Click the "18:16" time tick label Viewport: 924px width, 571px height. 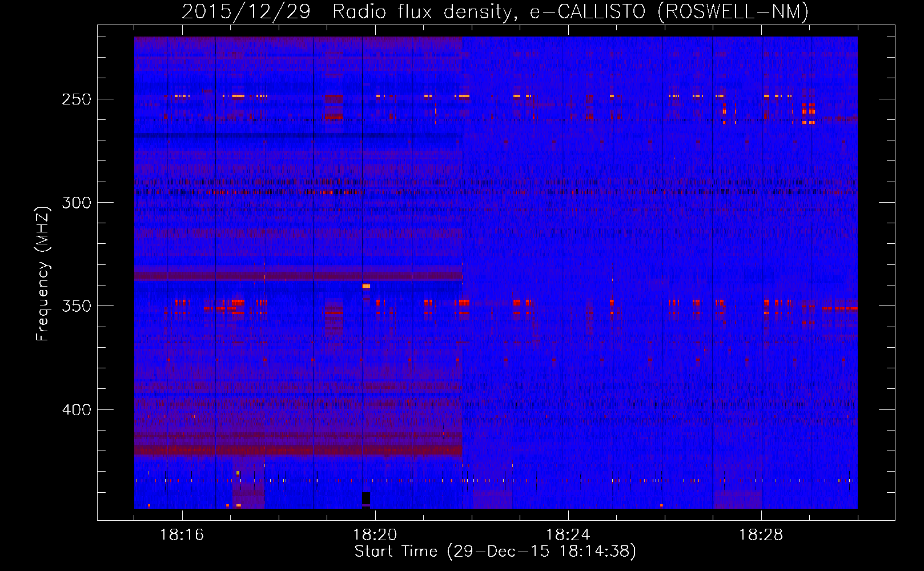(182, 535)
